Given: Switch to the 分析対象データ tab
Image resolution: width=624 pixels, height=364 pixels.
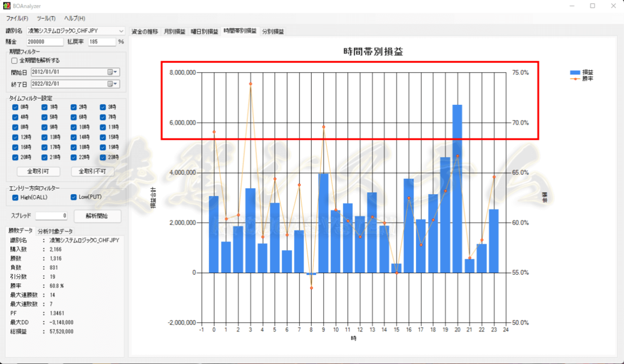Looking at the screenshot, I should [x=55, y=231].
